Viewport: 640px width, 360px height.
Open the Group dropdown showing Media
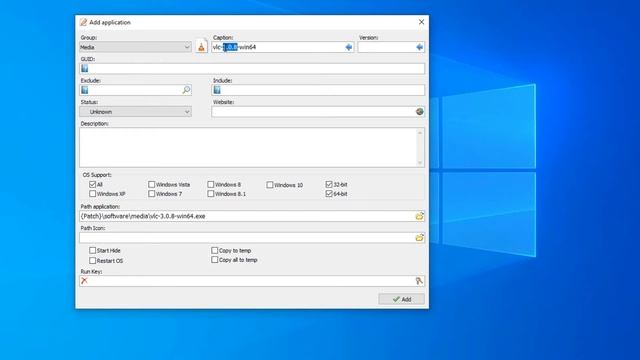(136, 47)
